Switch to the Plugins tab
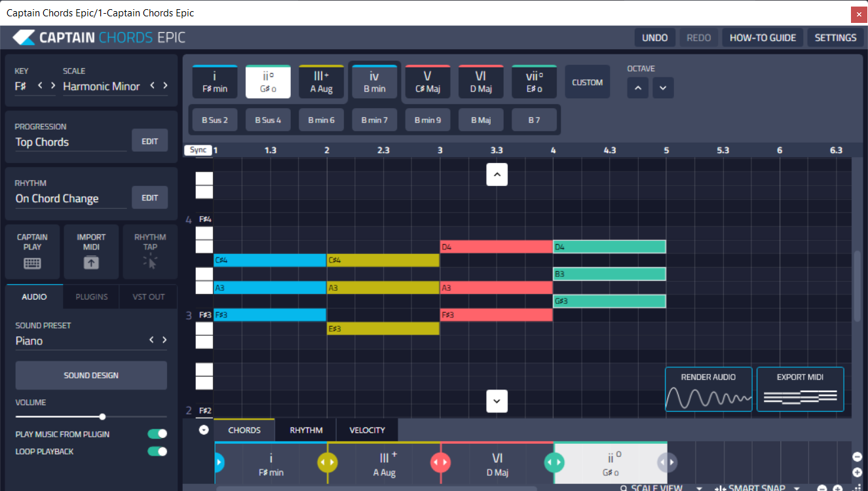 [92, 297]
